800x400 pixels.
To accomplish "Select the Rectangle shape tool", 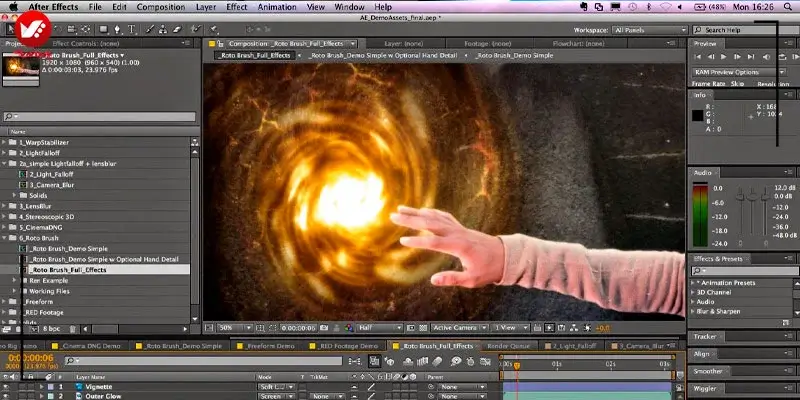I will [x=104, y=29].
